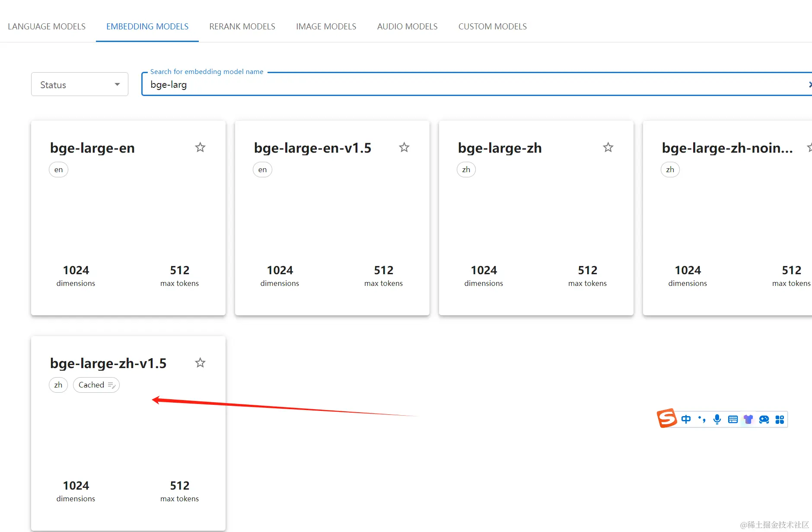Open the Sogou toolbox grid icon
The height and width of the screenshot is (532, 812).
click(780, 419)
